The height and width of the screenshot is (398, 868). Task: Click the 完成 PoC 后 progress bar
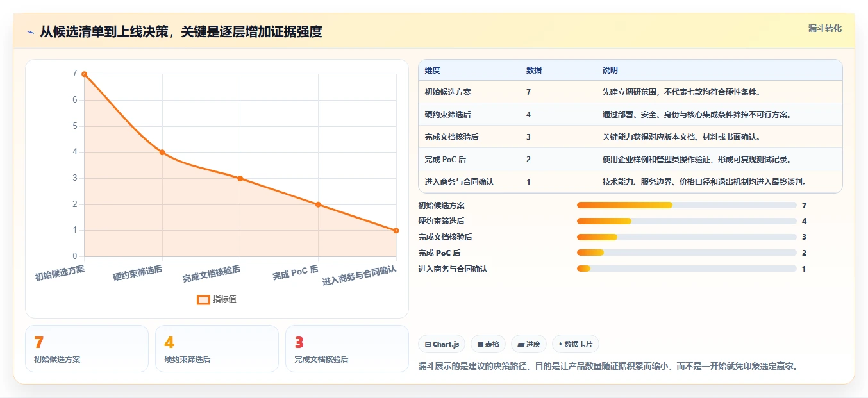point(687,253)
